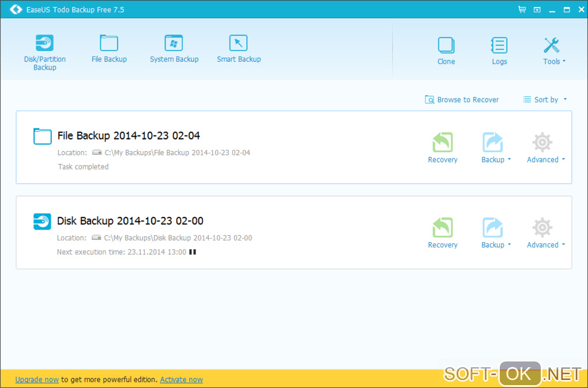Click the folder icon of File Backup task
Screen dimensions: 588x388
point(43,136)
